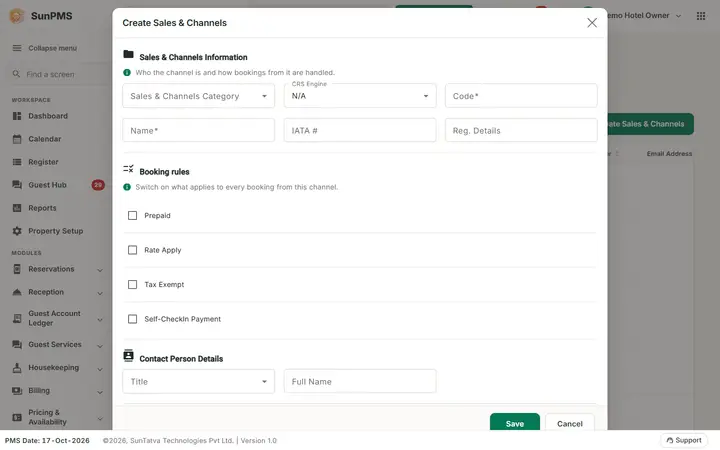Click the Collapse menu hamburger icon
This screenshot has height=450, width=720.
click(x=17, y=48)
